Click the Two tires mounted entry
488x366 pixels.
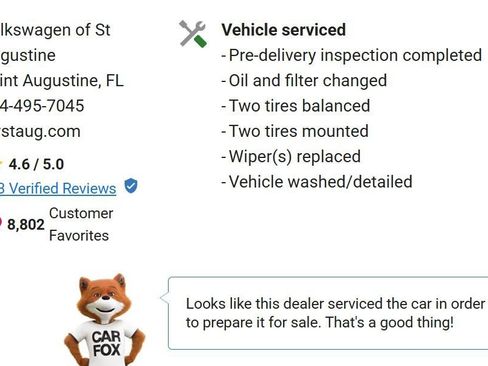[x=295, y=131]
